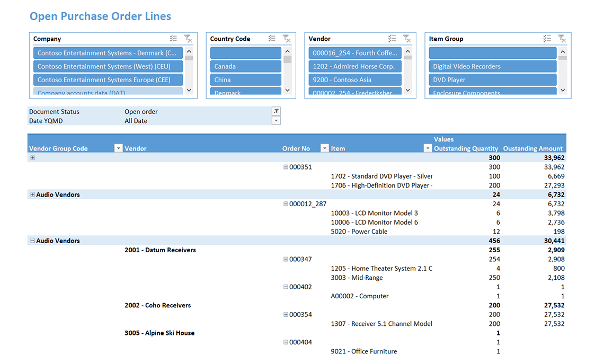The height and width of the screenshot is (364, 604).
Task: Select Contoso Entertainment Systems - Denmark company
Action: [x=108, y=53]
